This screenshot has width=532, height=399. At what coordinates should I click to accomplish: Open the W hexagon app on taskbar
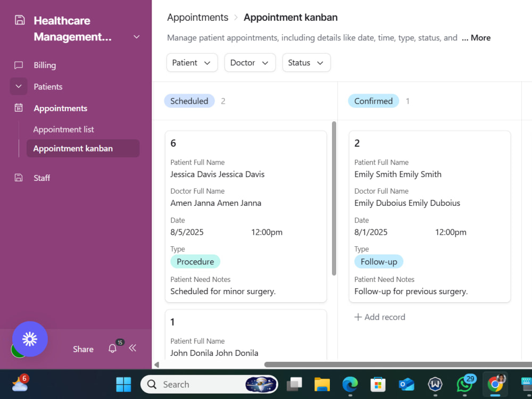pos(435,385)
